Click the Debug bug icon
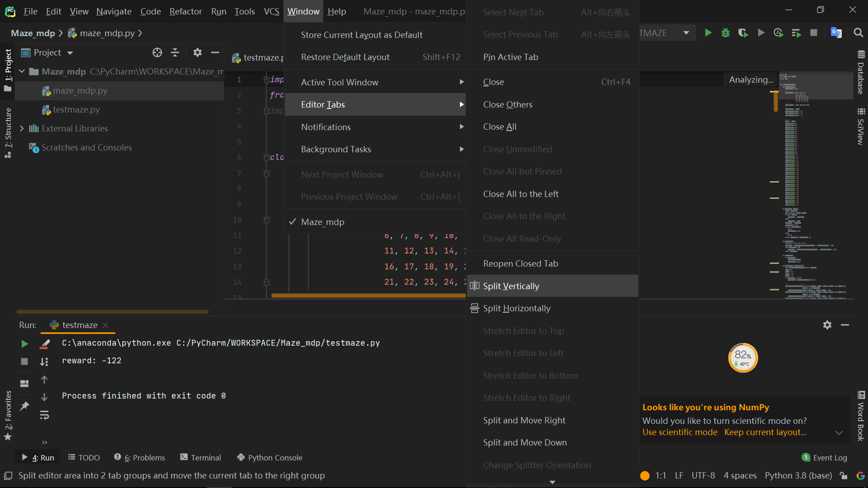The image size is (868, 488). pyautogui.click(x=725, y=33)
